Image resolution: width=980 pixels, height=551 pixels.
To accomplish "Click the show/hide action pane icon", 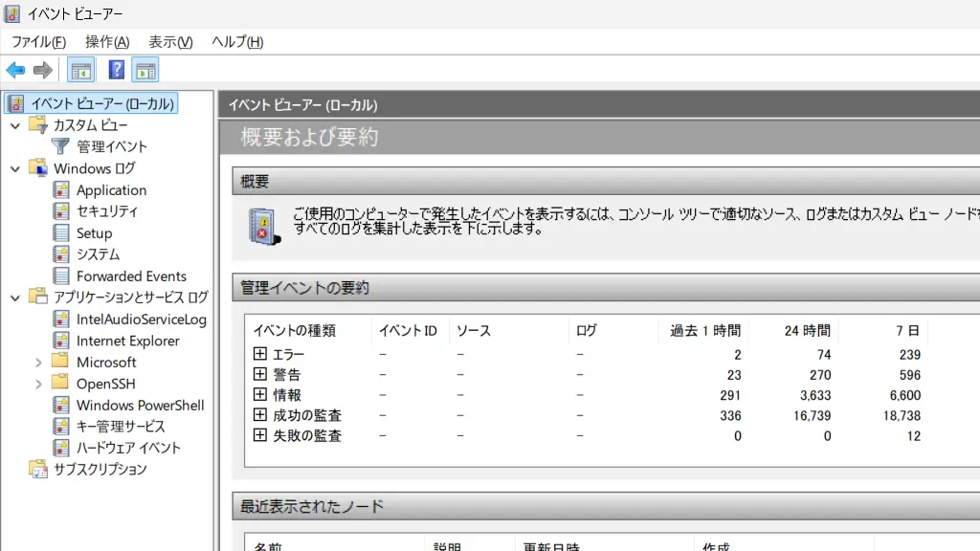I will pos(145,70).
